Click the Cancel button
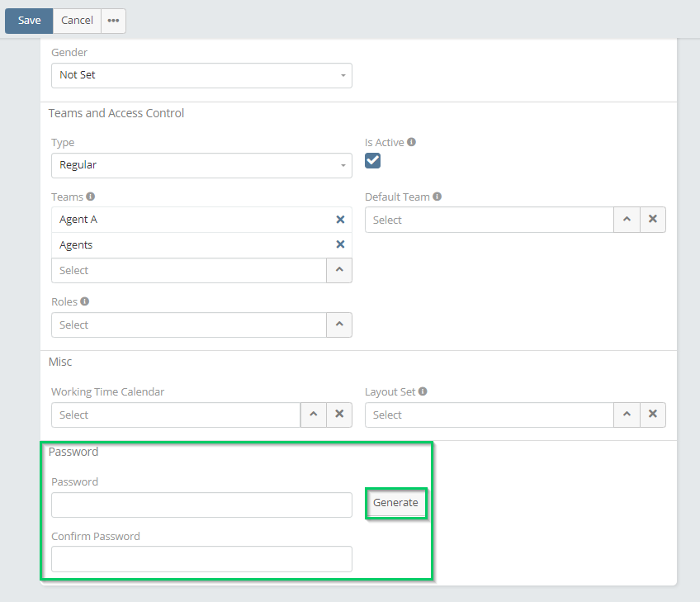The height and width of the screenshot is (602, 700). point(77,21)
